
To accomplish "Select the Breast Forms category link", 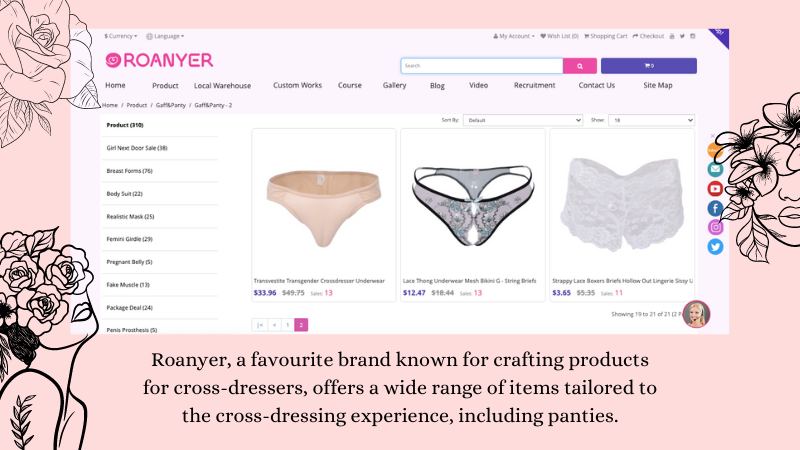I will [x=130, y=171].
